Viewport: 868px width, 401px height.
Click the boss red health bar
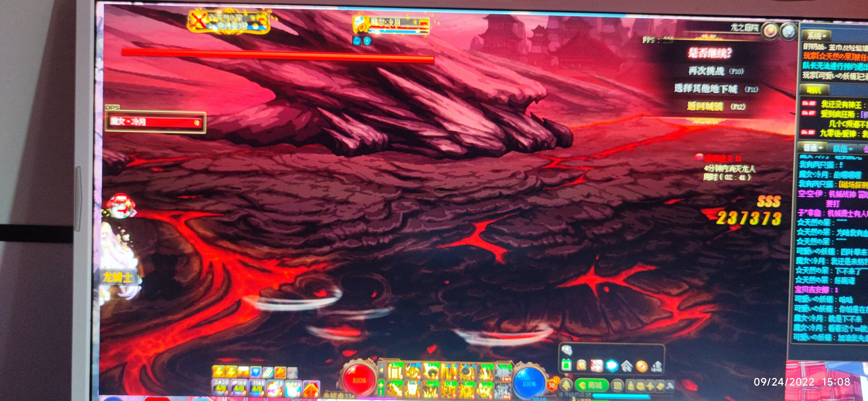pyautogui.click(x=278, y=55)
